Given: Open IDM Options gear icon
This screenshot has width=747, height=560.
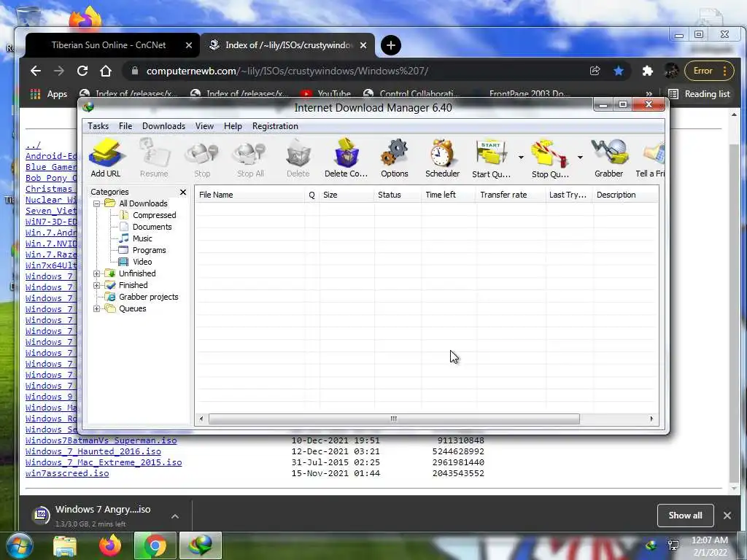Looking at the screenshot, I should click(x=395, y=158).
